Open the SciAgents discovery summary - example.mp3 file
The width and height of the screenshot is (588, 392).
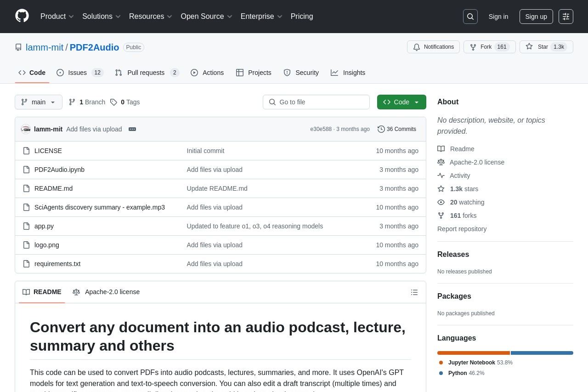point(100,207)
